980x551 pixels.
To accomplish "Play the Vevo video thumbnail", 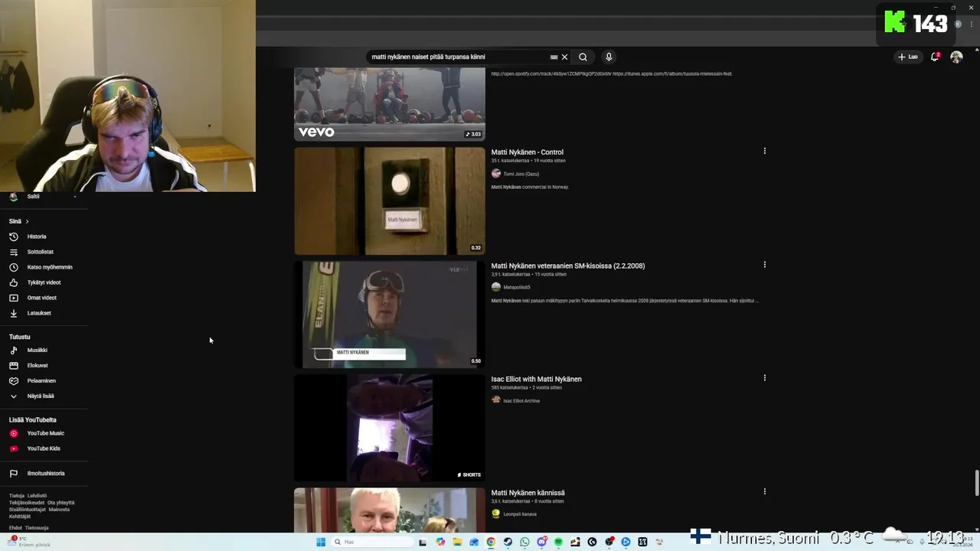I will coord(390,104).
